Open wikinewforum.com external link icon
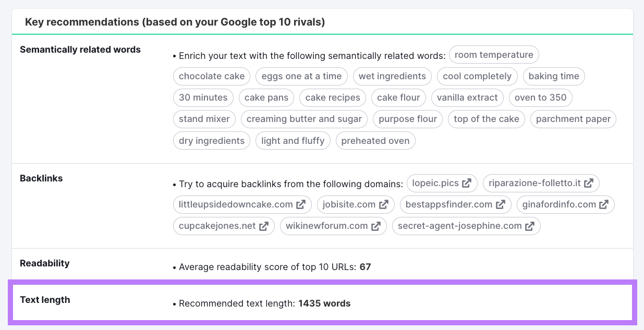The height and width of the screenshot is (330, 644). [x=376, y=226]
